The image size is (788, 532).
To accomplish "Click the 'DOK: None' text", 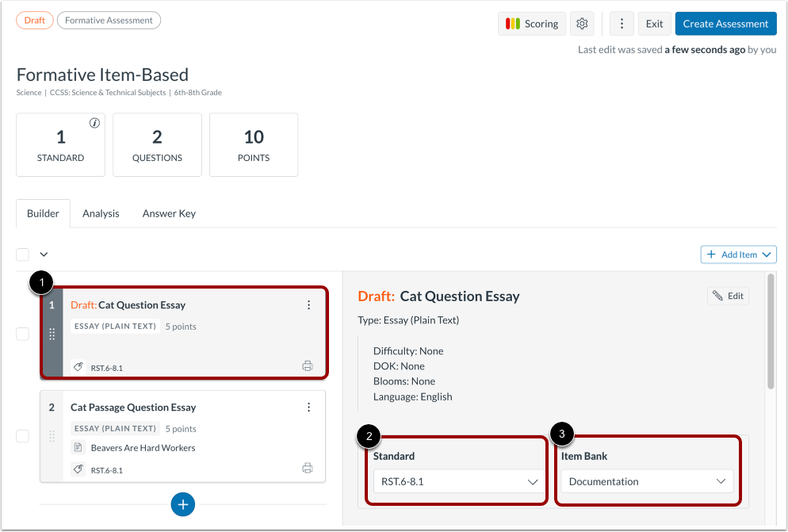I will point(399,366).
